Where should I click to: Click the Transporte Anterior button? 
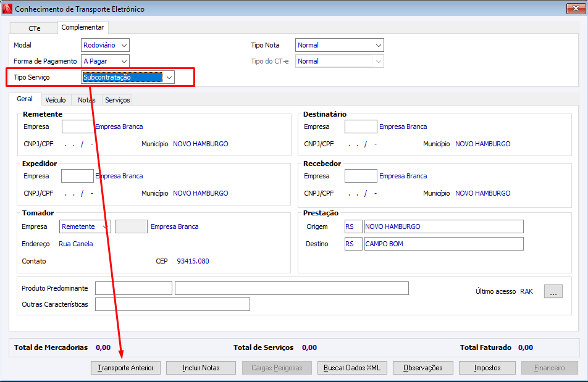(x=125, y=368)
